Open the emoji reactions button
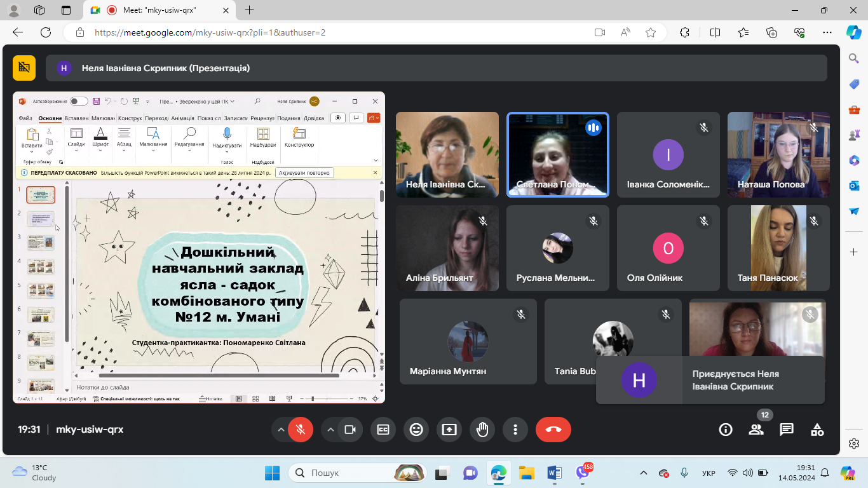This screenshot has height=488, width=868. click(x=416, y=430)
